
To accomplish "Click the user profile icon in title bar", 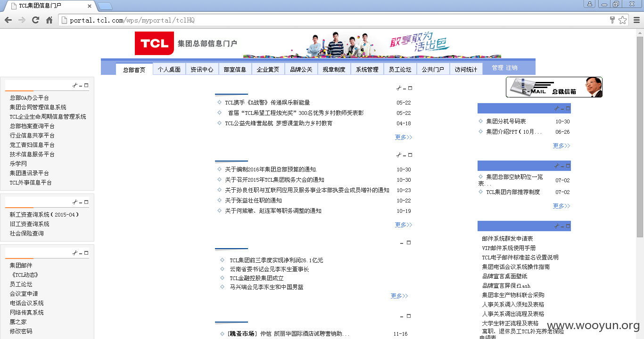I will pyautogui.click(x=589, y=4).
